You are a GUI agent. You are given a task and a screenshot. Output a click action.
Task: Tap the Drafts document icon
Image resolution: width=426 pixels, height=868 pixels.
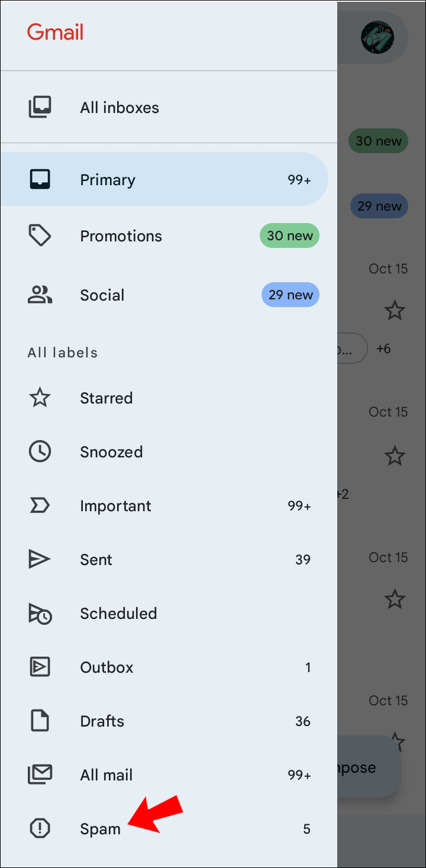click(40, 721)
